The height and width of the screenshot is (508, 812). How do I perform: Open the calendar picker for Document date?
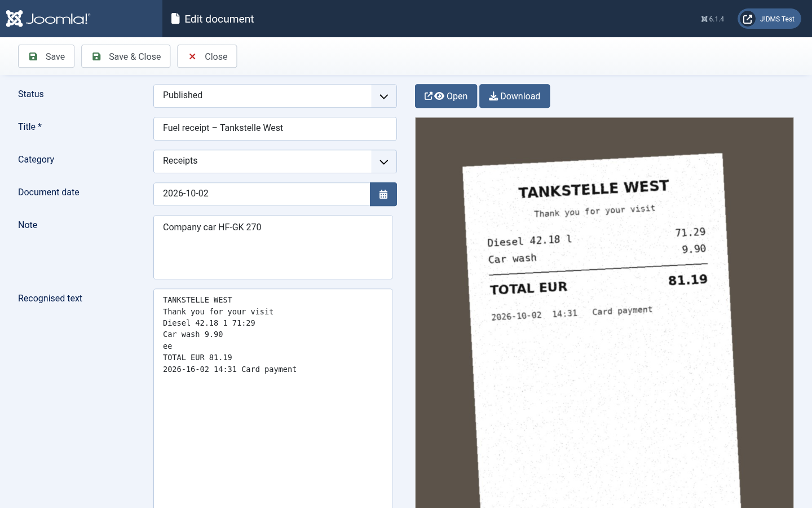383,194
